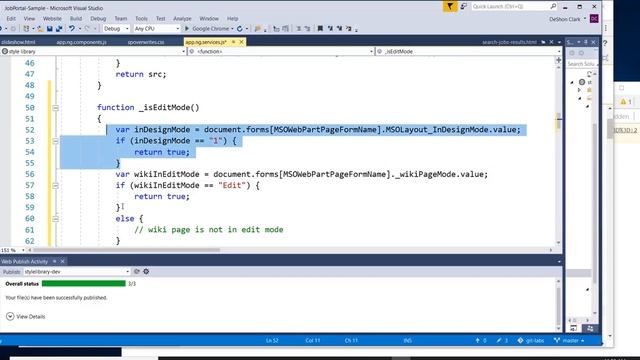Screen dimensions: 640x360
Task: Click the Open File folder icon
Action: (40, 29)
